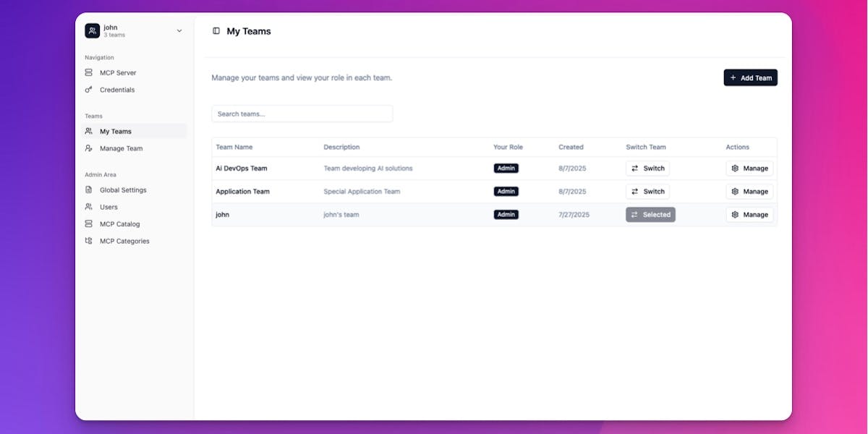868x434 pixels.
Task: Click the gear icon on Ai DevOps Team's Manage button
Action: pyautogui.click(x=736, y=168)
